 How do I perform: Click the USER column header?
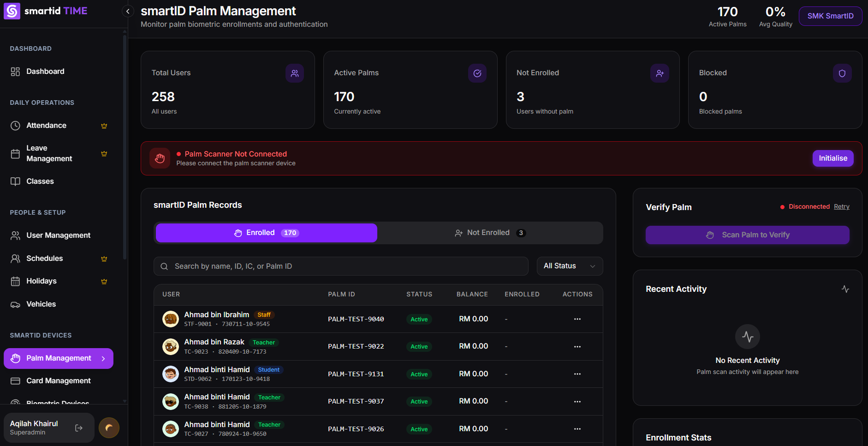coord(171,295)
